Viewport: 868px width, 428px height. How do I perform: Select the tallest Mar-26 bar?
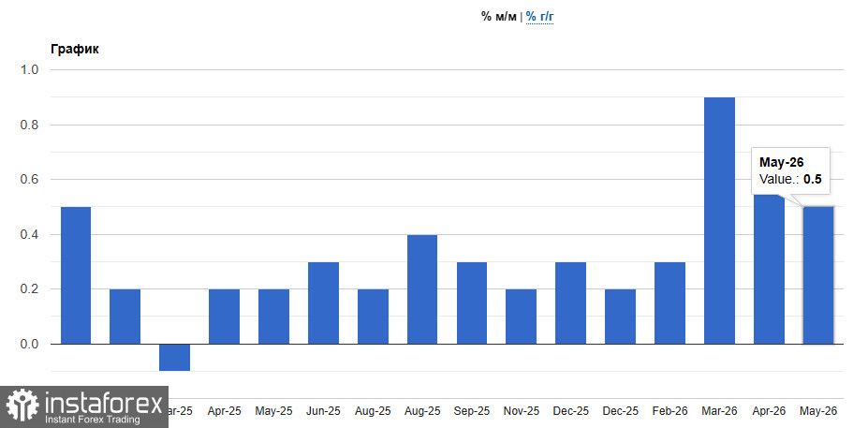(x=720, y=220)
